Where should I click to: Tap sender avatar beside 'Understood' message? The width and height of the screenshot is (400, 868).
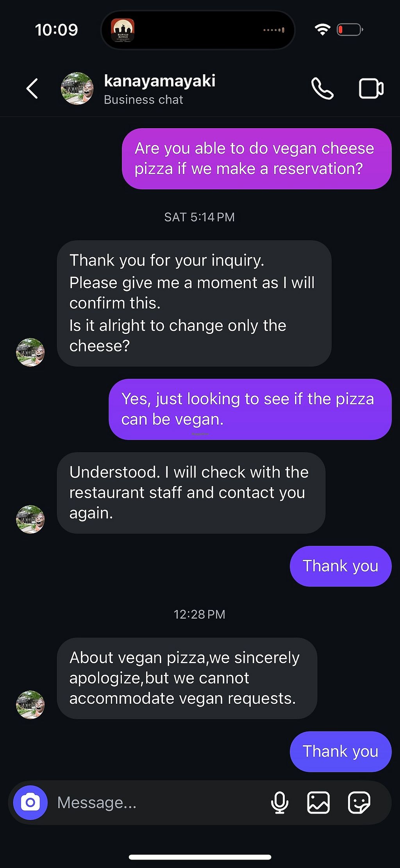30,519
